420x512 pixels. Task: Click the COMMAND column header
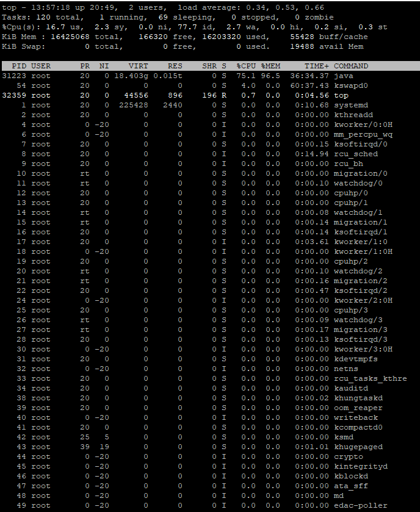[x=350, y=66]
